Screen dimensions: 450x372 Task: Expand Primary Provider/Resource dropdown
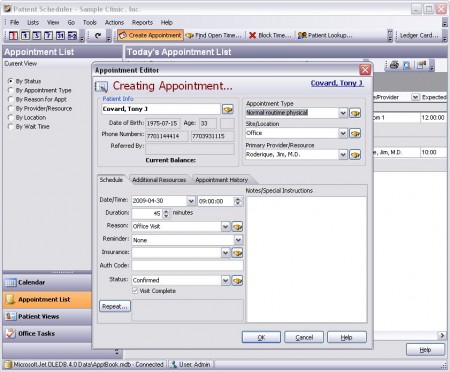point(343,155)
